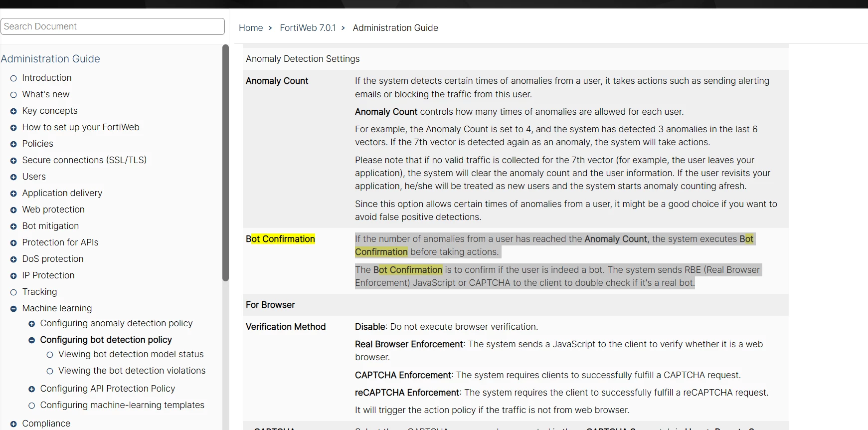Open the Introduction section
Screen dimensions: 868x430
tap(47, 78)
